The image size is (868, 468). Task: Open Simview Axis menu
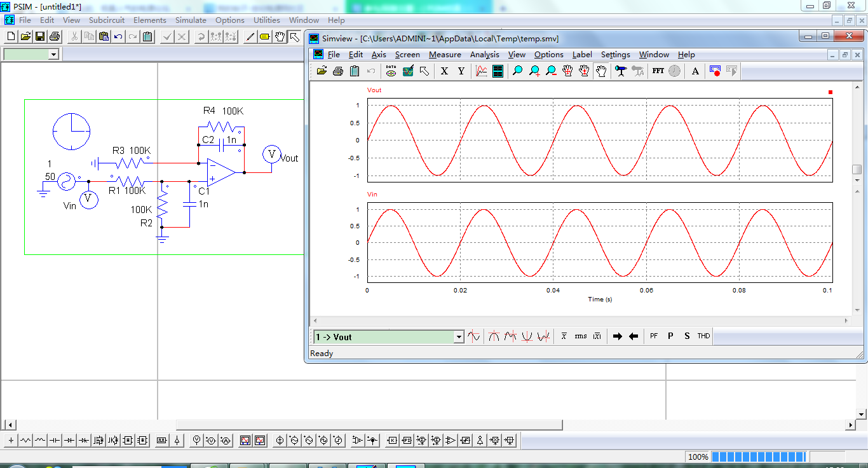coord(379,55)
